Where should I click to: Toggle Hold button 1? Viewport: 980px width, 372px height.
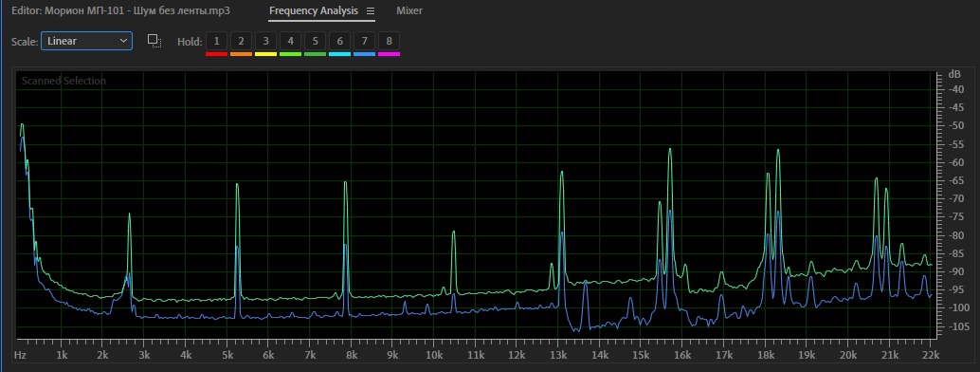pyautogui.click(x=216, y=42)
